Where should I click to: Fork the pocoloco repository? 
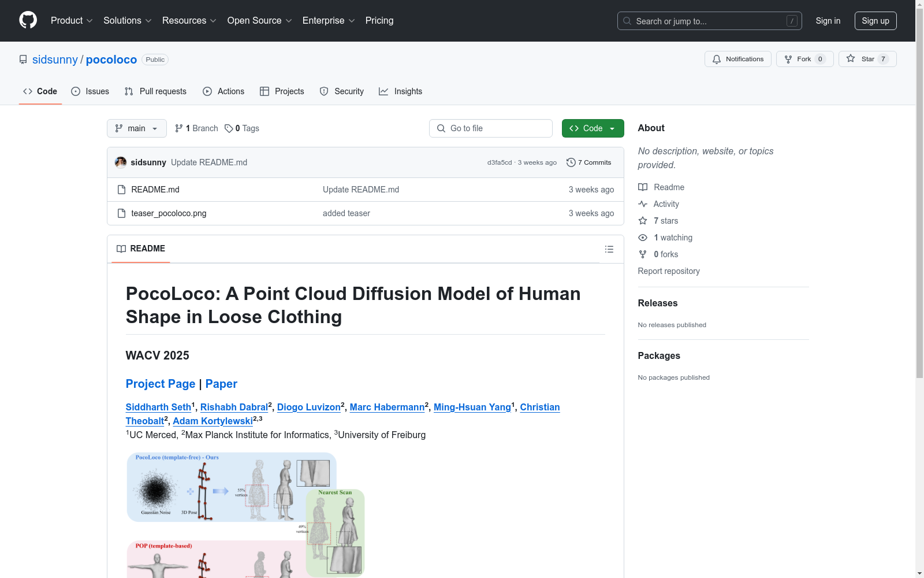click(x=804, y=59)
